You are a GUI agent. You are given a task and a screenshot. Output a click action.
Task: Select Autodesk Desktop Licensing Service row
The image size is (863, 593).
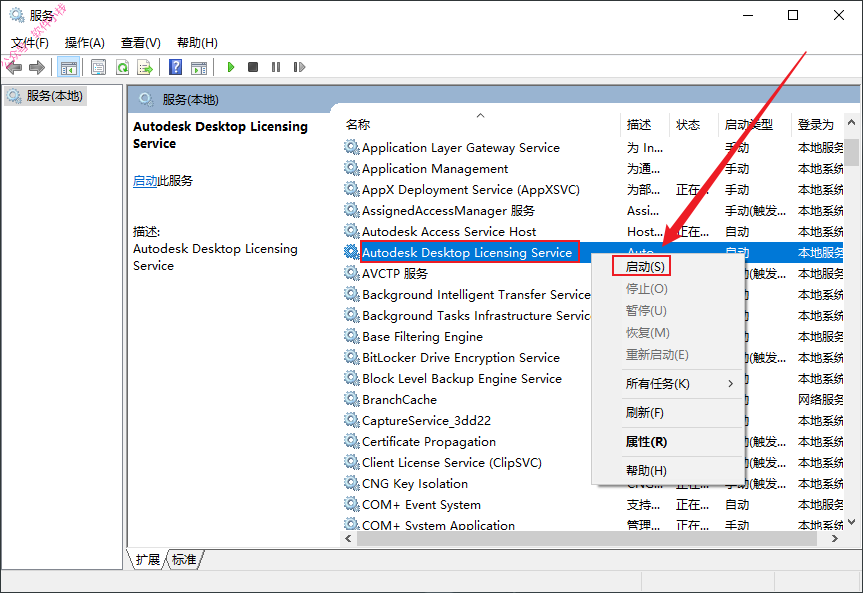coord(467,252)
